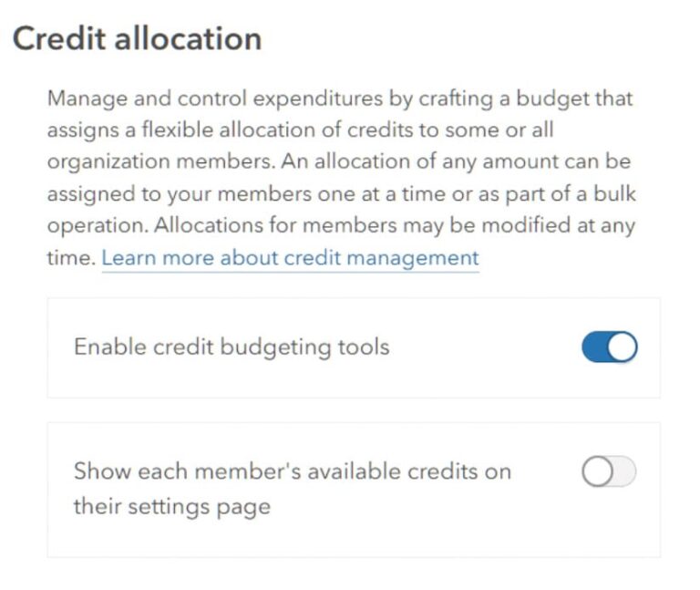The width and height of the screenshot is (700, 590).
Task: Open Learn more about credit management link
Action: click(290, 258)
